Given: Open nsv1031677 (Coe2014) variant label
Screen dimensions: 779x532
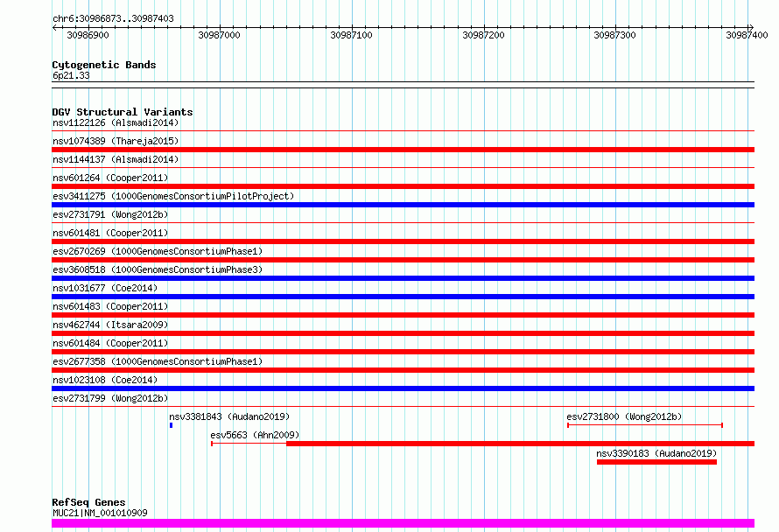Looking at the screenshot, I should tap(105, 288).
